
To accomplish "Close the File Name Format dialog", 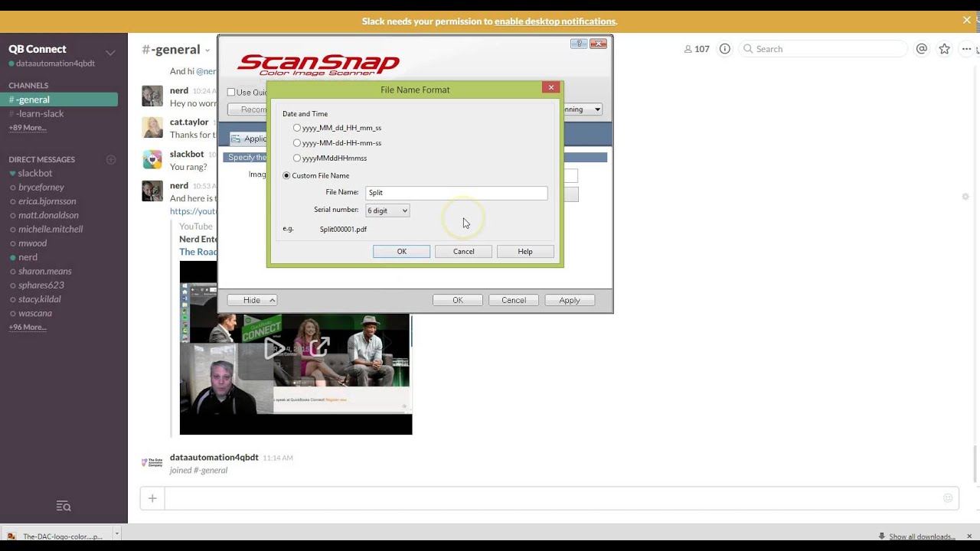I will [x=550, y=88].
